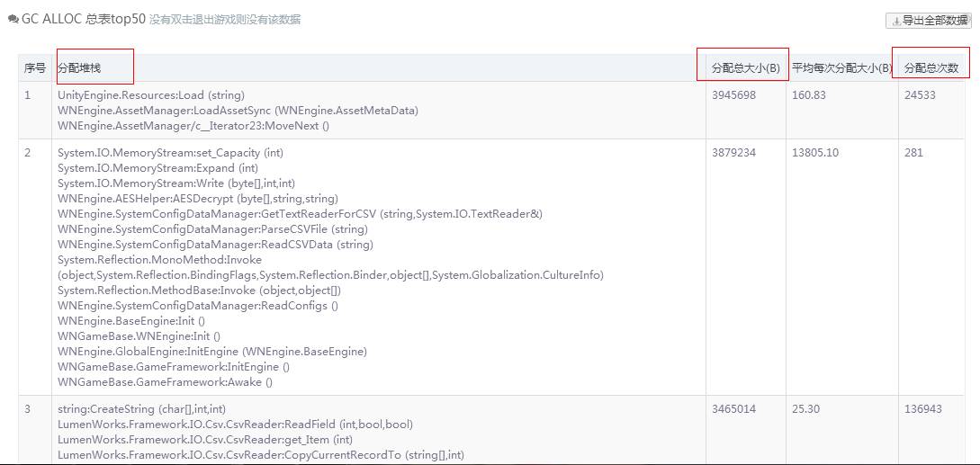Click WNGameBase.GameFramework:Awake () line
The image size is (980, 465).
point(165,382)
